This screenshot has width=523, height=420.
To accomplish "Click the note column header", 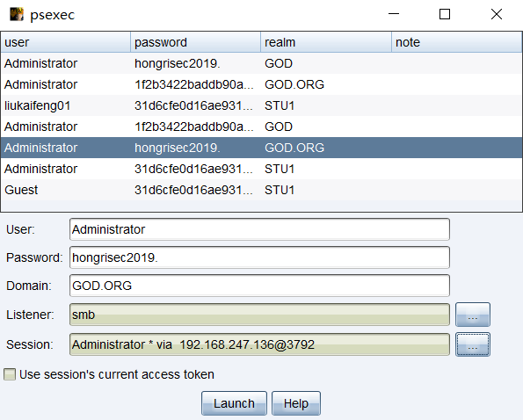I will click(x=456, y=42).
